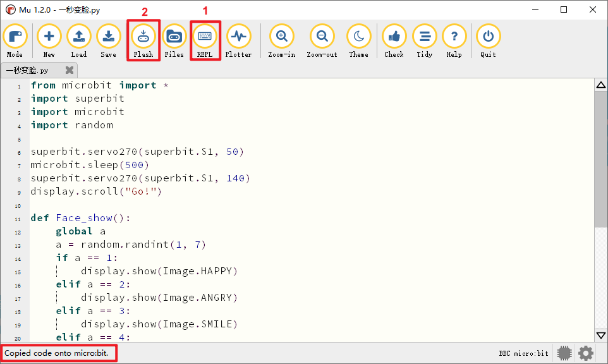Flash code onto the micro:bit
The image size is (608, 364).
point(143,40)
